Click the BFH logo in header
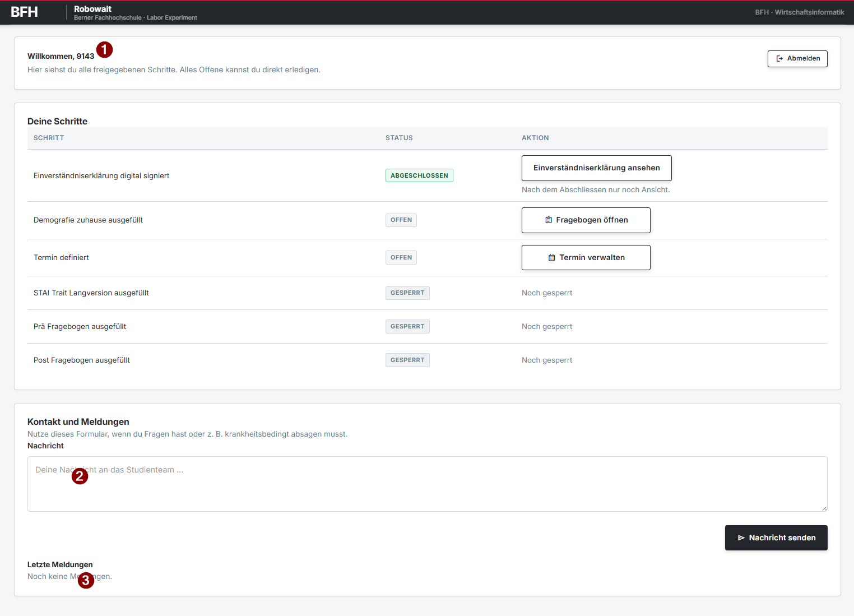The width and height of the screenshot is (854, 616). (24, 12)
